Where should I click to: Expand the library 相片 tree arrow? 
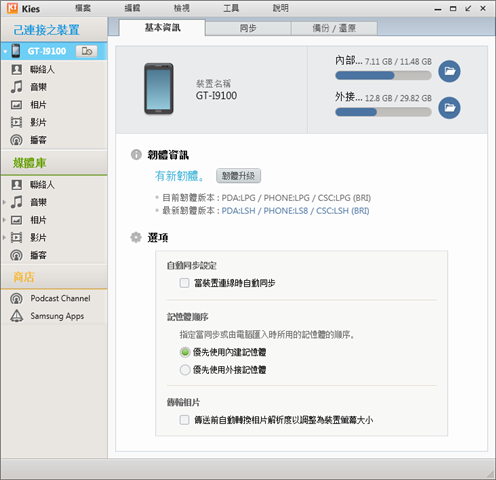pyautogui.click(x=4, y=220)
